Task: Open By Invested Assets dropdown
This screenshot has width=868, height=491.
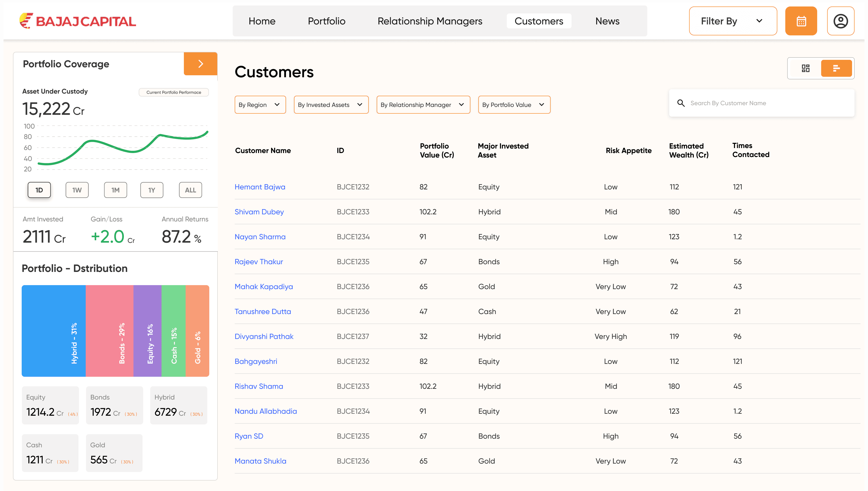Action: pyautogui.click(x=331, y=105)
